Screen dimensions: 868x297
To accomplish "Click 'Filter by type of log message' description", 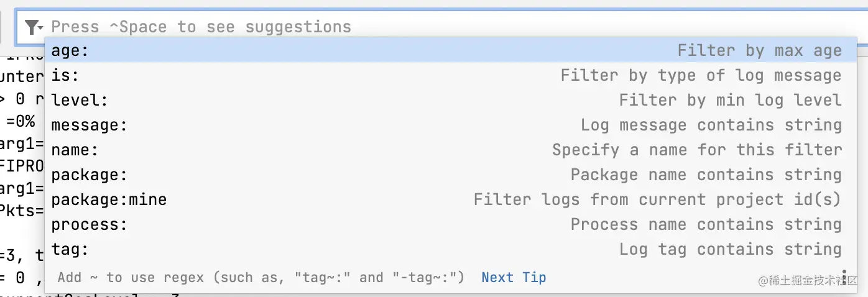I will click(x=701, y=76).
